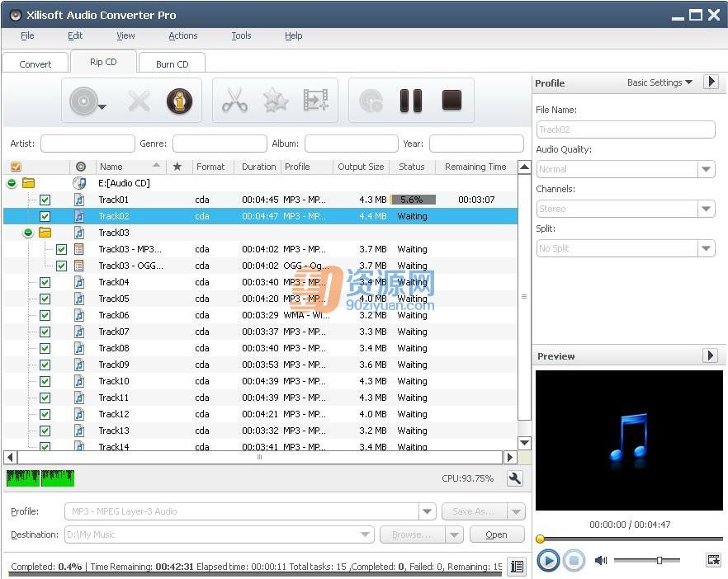The height and width of the screenshot is (579, 728).
Task: Click the Remove (X) toolbar icon
Action: pos(139,101)
